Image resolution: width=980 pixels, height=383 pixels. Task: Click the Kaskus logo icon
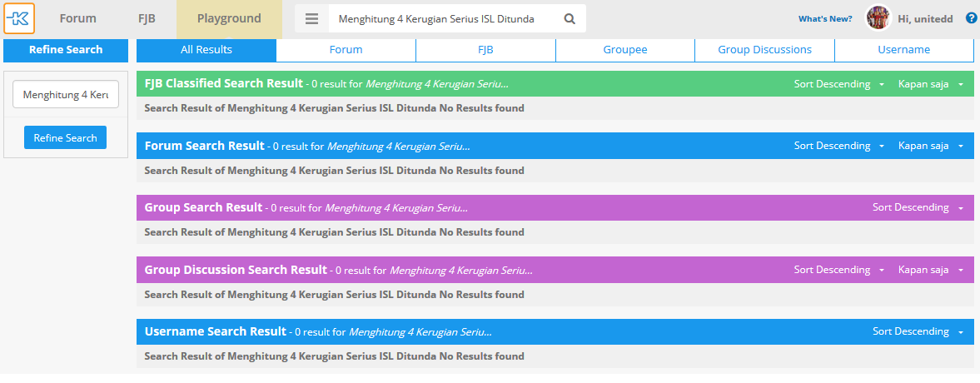(x=19, y=19)
